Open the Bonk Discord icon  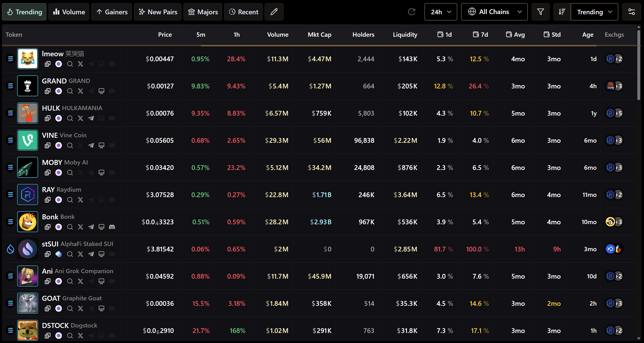pos(112,227)
